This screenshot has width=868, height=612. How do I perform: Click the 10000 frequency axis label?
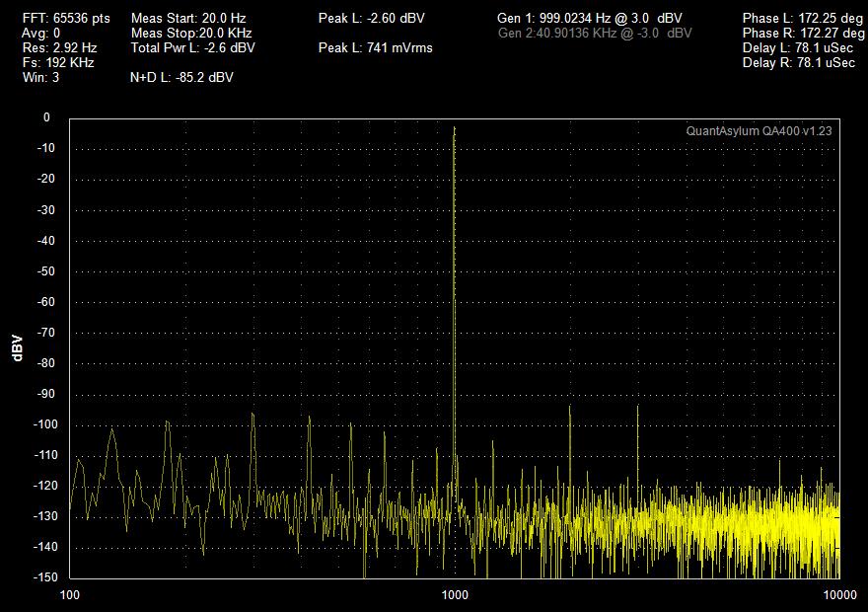coord(839,595)
